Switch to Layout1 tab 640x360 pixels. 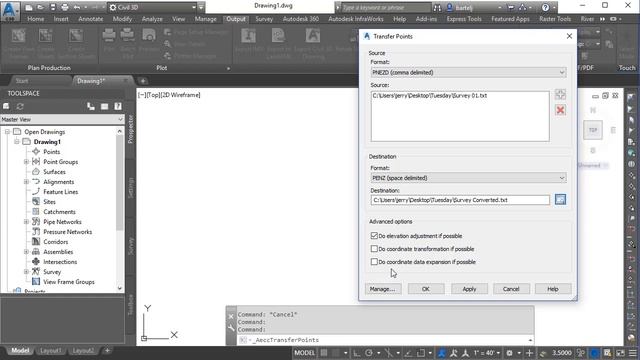(x=50, y=351)
